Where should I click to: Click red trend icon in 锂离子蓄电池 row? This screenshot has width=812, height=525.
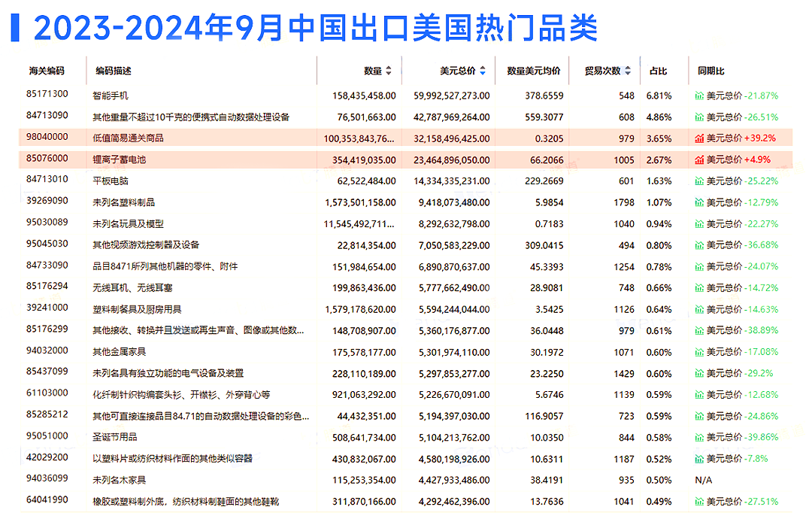click(x=699, y=159)
